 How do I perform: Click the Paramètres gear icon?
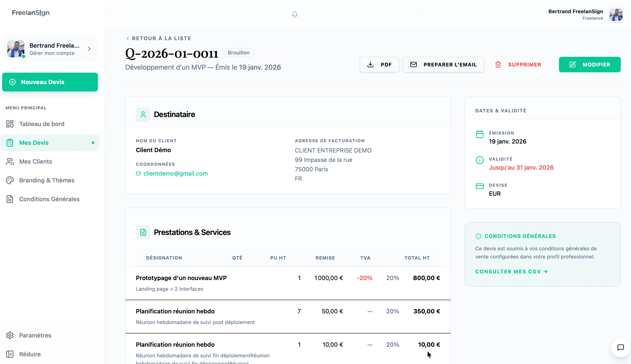click(10, 335)
